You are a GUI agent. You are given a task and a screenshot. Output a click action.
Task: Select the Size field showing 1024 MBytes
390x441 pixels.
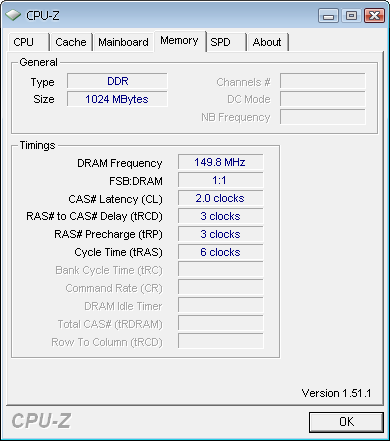click(117, 99)
